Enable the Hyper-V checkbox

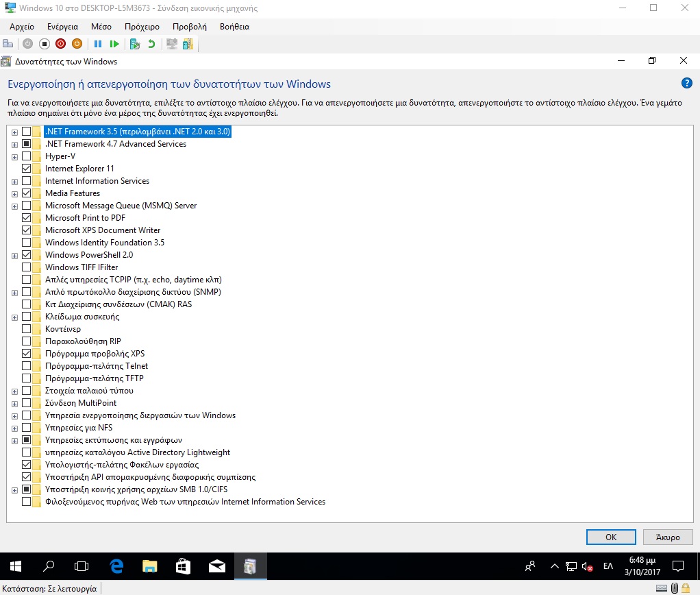point(26,156)
